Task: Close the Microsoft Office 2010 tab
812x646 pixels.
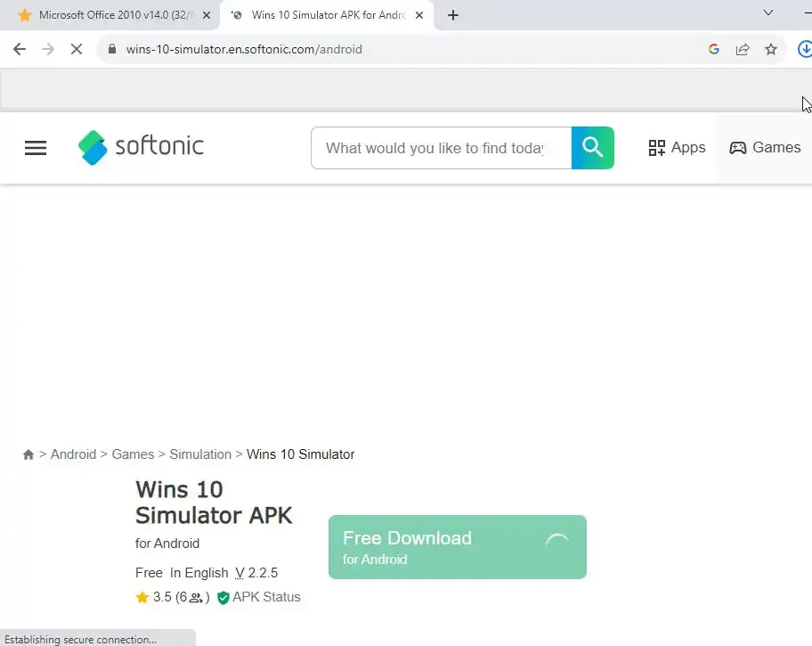Action: [206, 15]
